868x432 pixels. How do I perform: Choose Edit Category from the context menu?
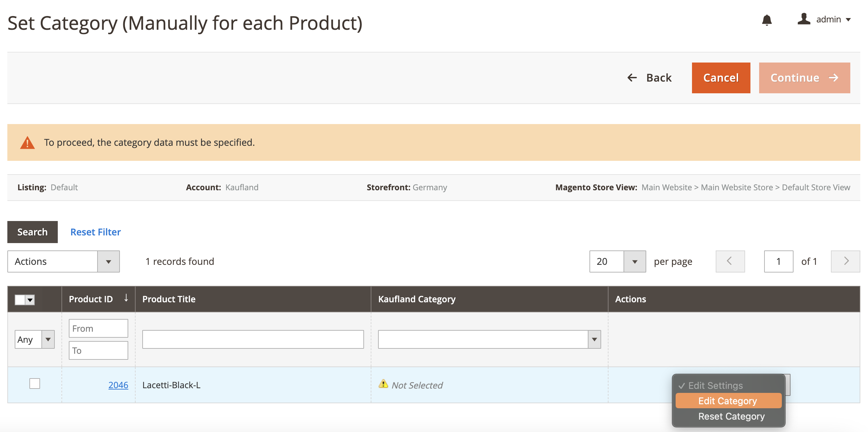point(728,401)
